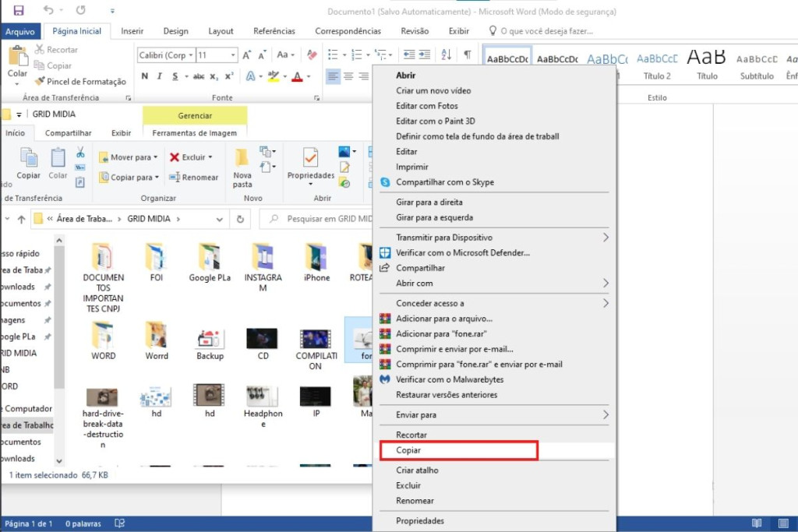Switch to the Inserir ribbon tab
Screen dimensions: 798x532
pyautogui.click(x=132, y=31)
